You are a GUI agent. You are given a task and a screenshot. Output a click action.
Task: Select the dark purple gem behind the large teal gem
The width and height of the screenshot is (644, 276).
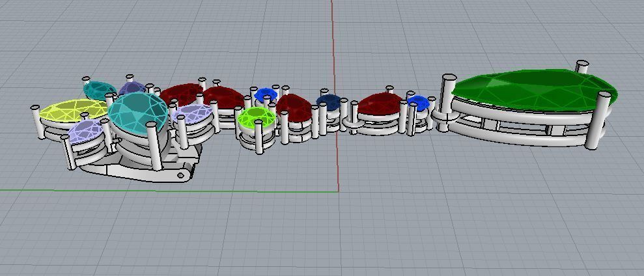click(x=132, y=88)
